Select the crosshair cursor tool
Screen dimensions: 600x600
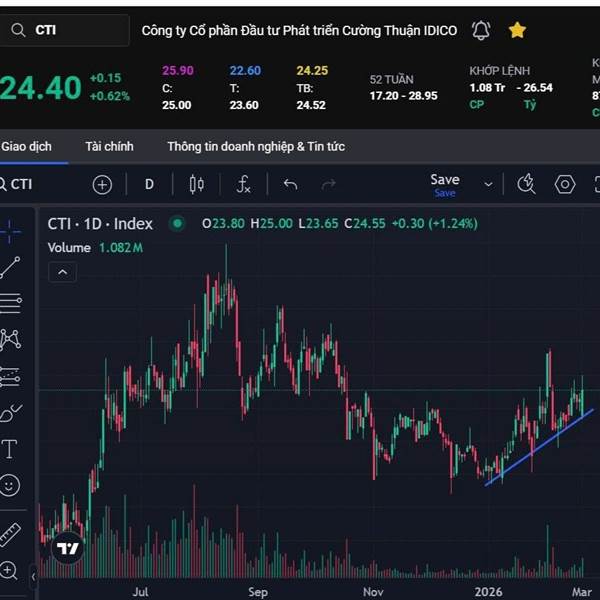(x=10, y=231)
